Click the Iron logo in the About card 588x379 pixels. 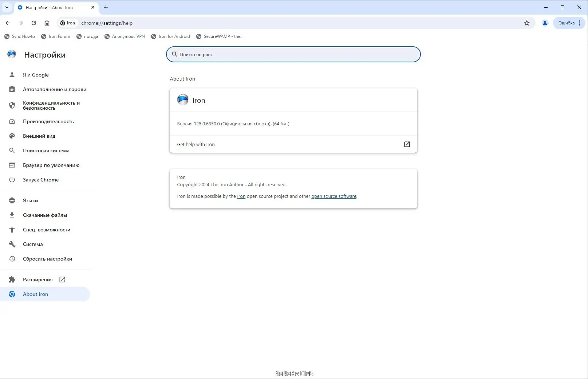[x=182, y=100]
